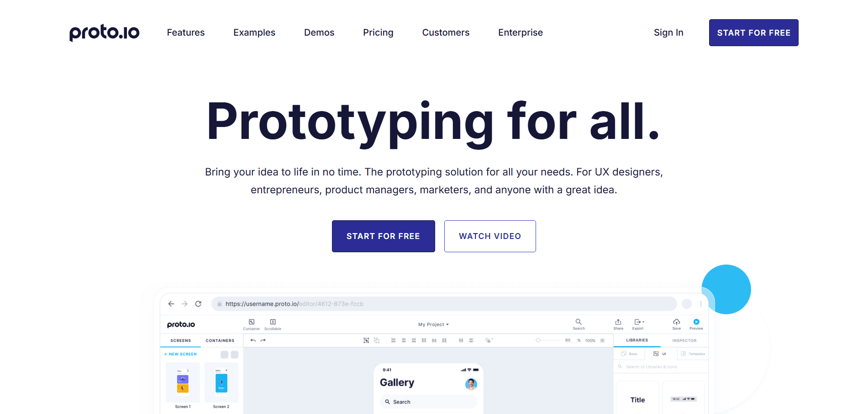The width and height of the screenshot is (868, 414).
Task: Switch to the UI library tab
Action: tap(659, 354)
